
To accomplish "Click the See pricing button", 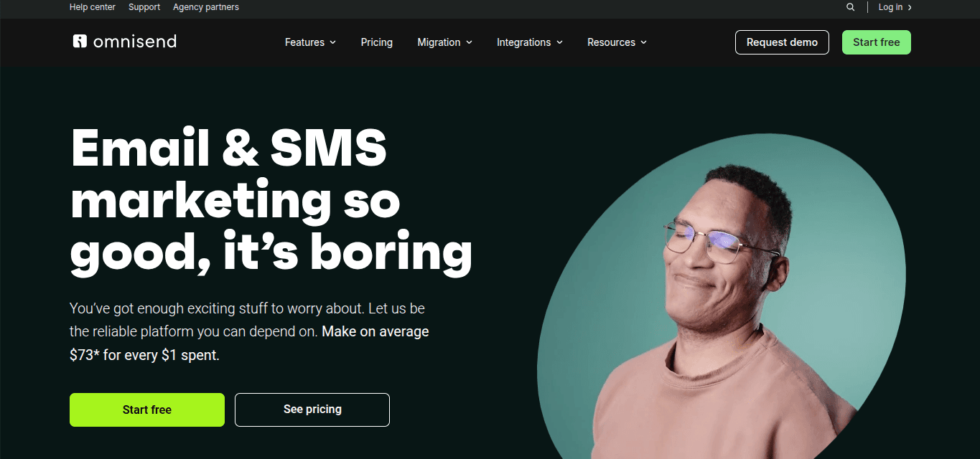I will [x=312, y=410].
